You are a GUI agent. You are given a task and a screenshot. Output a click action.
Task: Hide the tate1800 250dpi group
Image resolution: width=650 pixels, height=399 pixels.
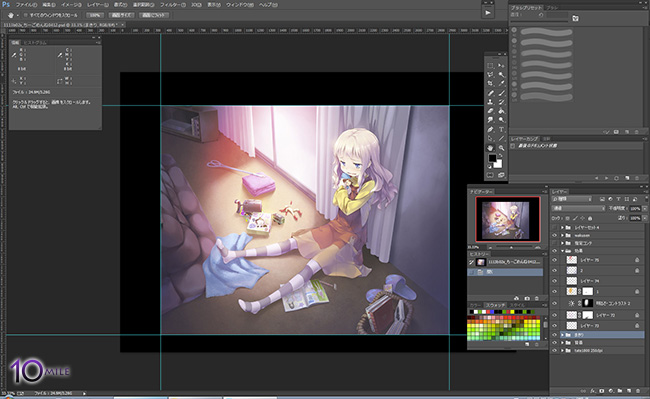click(x=554, y=351)
